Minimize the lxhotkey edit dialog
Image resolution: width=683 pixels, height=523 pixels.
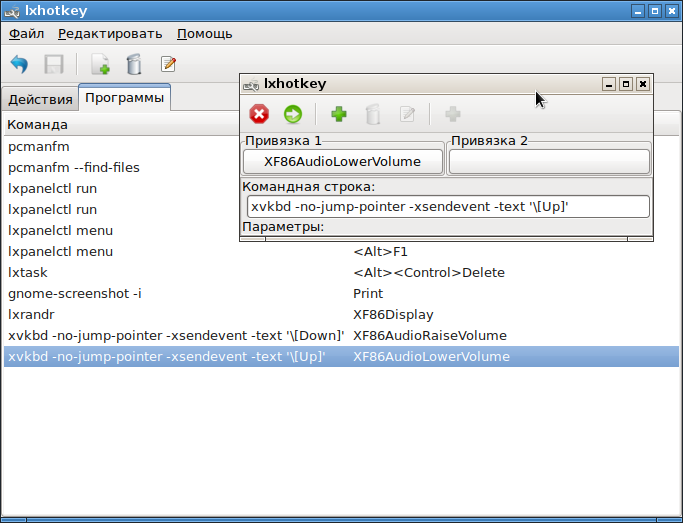609,84
